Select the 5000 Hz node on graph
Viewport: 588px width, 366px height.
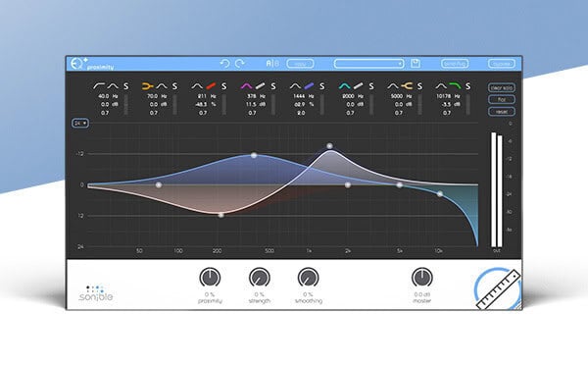click(400, 185)
